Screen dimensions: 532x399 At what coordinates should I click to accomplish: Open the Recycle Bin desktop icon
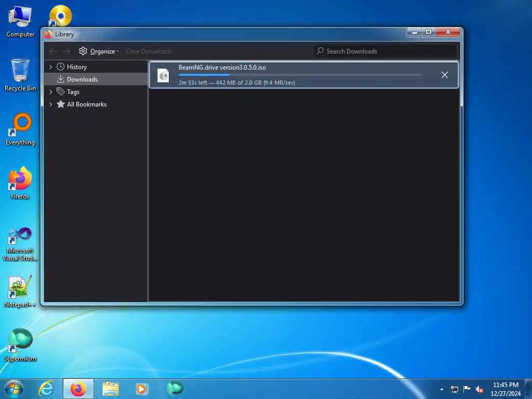click(x=20, y=75)
